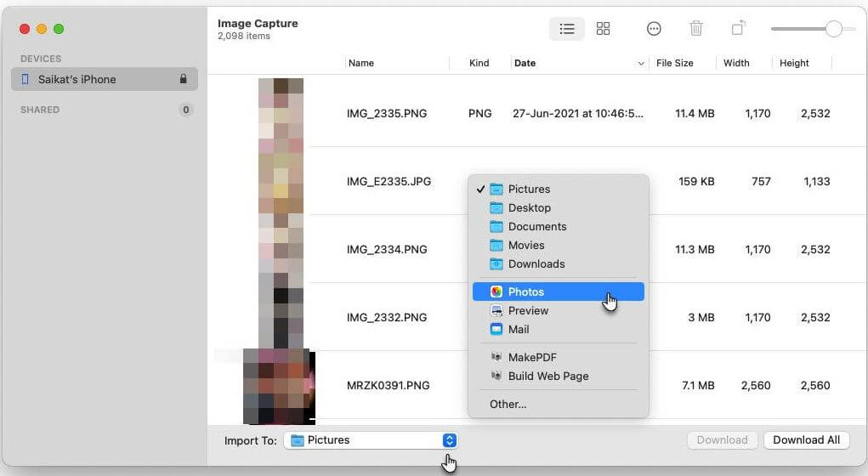Select the IMG_2332.PNG file name

coord(387,318)
